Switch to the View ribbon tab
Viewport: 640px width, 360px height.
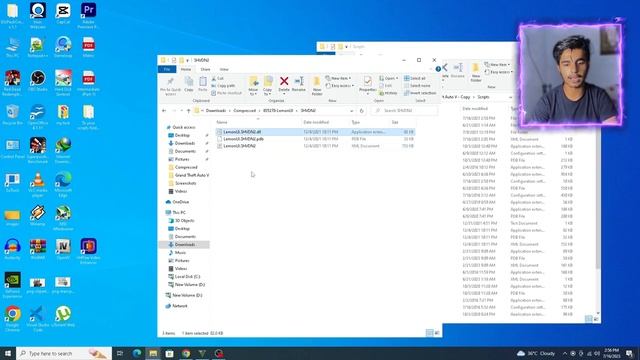click(224, 69)
